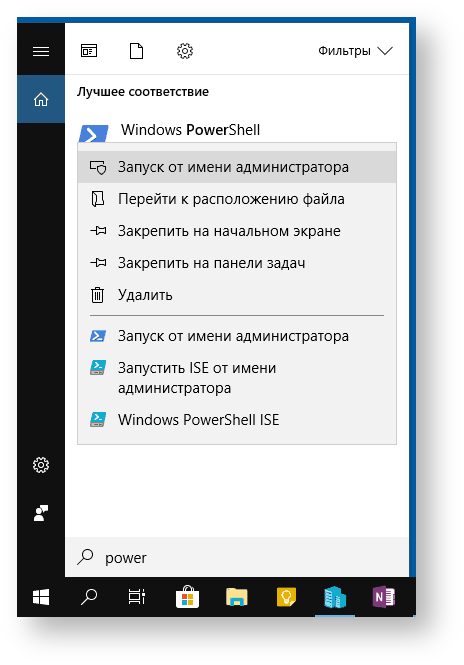464x665 pixels.
Task: Choose Удалить from context menu
Action: click(237, 295)
